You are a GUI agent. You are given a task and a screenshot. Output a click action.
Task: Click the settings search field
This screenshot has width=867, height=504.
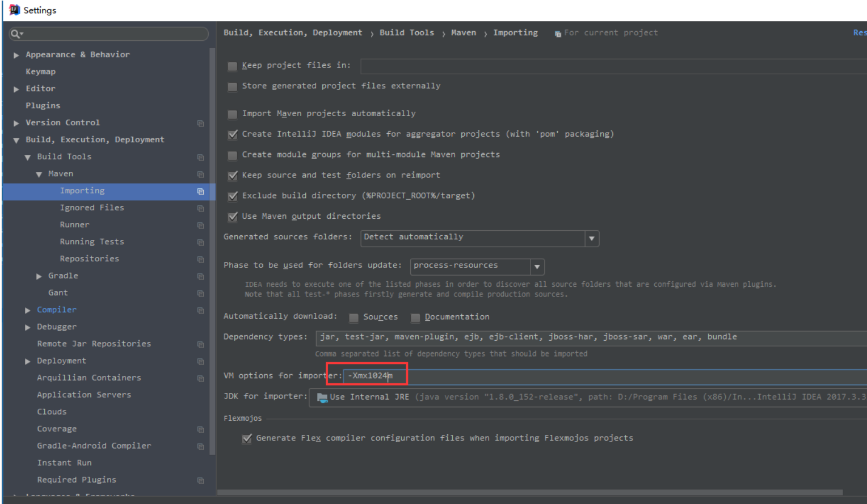click(x=109, y=34)
